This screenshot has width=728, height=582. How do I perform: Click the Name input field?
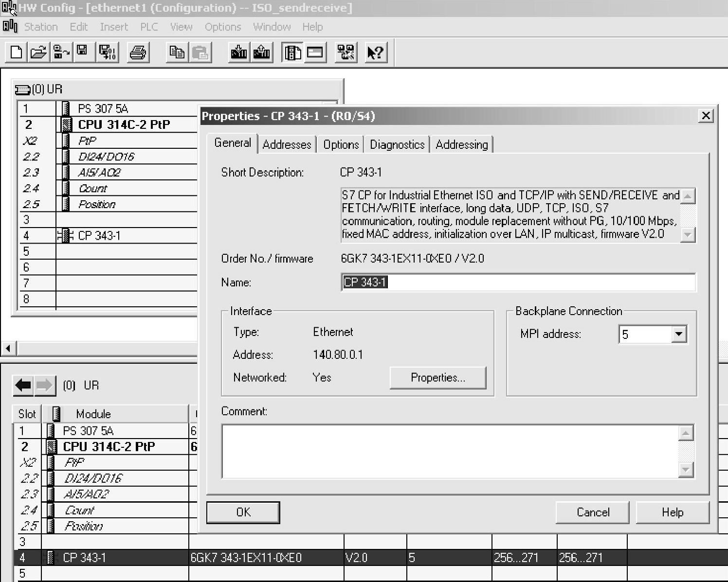[519, 282]
